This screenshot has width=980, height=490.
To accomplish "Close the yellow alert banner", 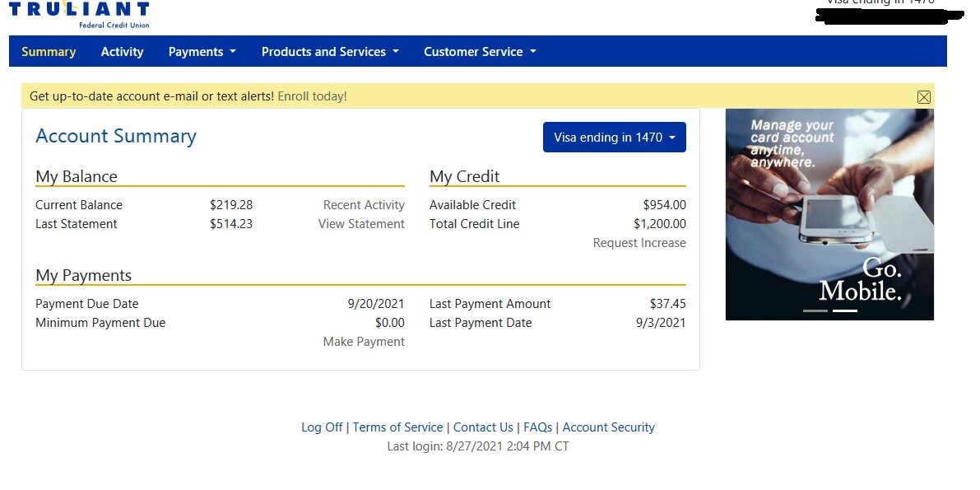I will coord(923,97).
